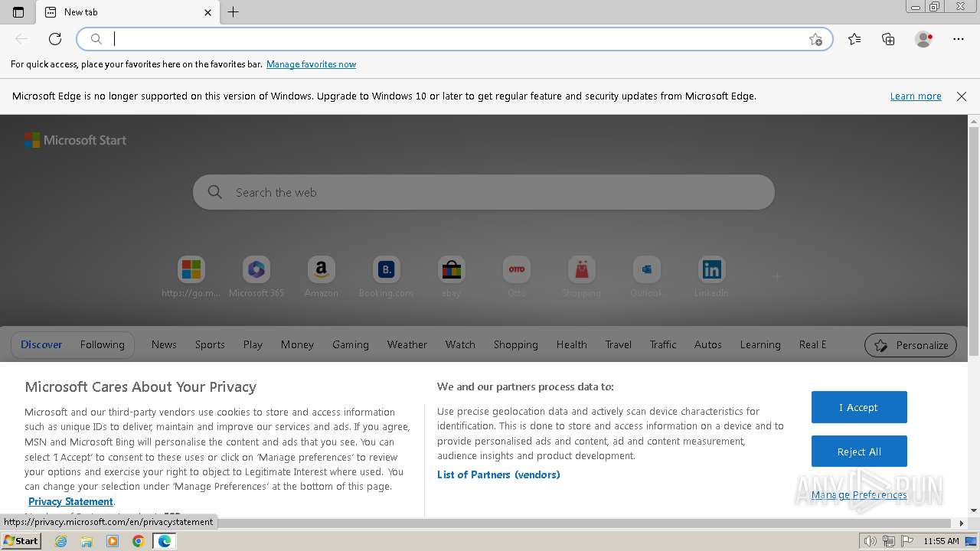The image size is (980, 551).
Task: Open the News category
Action: point(164,345)
